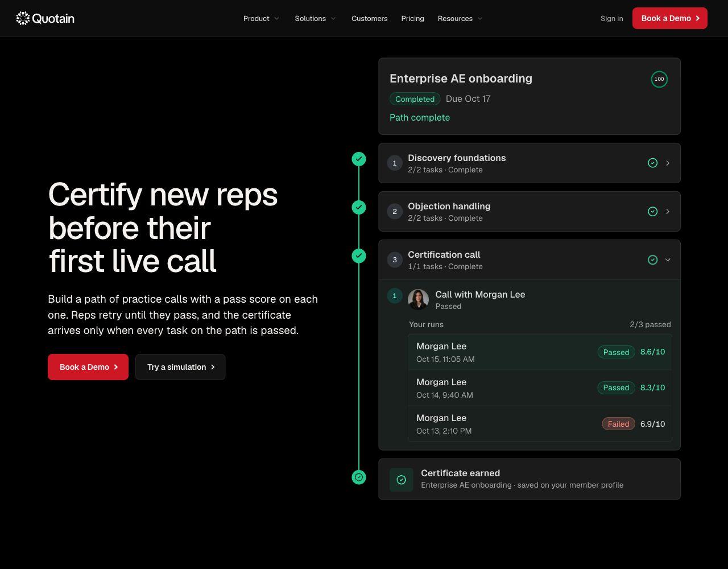
Task: Click Book a Demo below the headline
Action: 88,367
